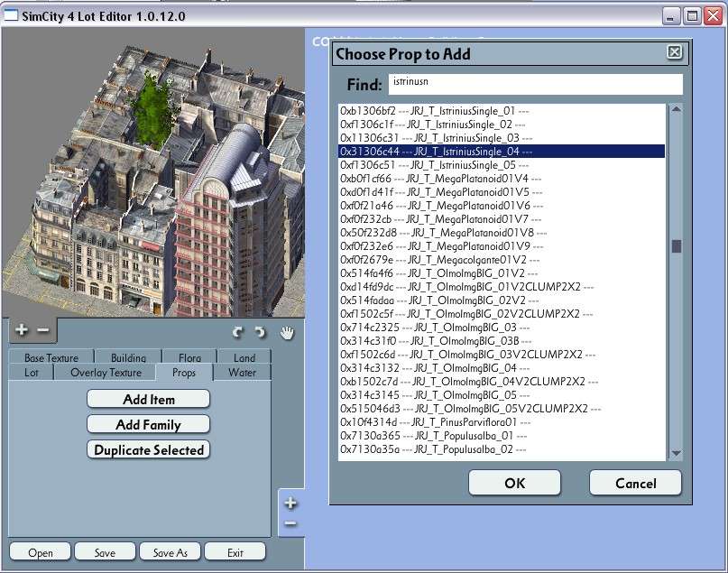Select prop JRJ_T_OlmoImgBIG_01V2CLUMP2X2

tap(502, 287)
